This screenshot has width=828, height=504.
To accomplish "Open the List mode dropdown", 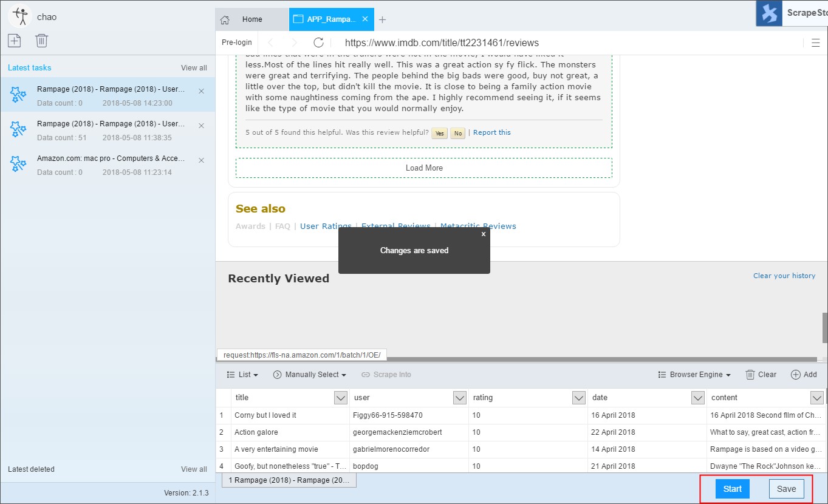I will (242, 375).
